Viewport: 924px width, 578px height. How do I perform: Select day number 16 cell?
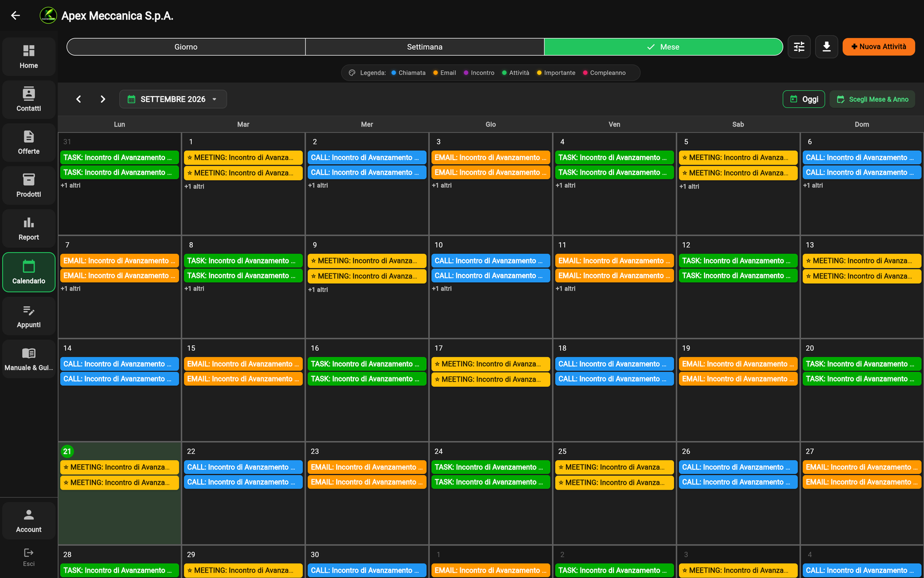click(x=367, y=390)
